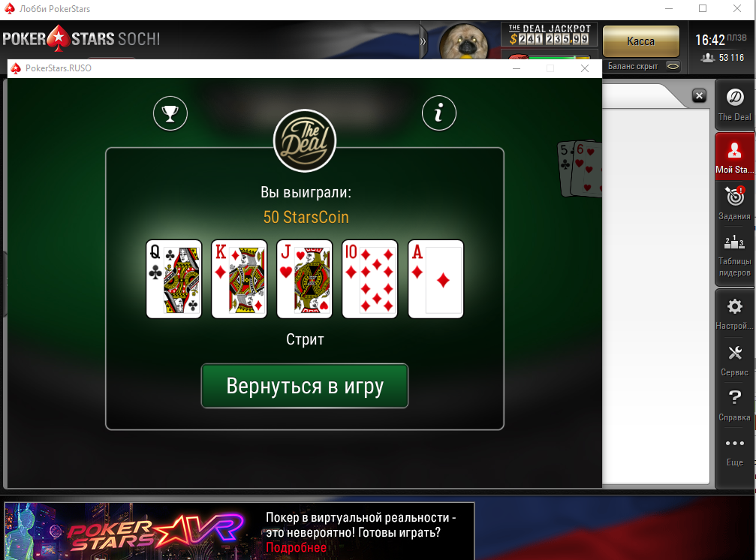Select My Stars sidebar icon
This screenshot has width=756, height=560.
(x=734, y=157)
